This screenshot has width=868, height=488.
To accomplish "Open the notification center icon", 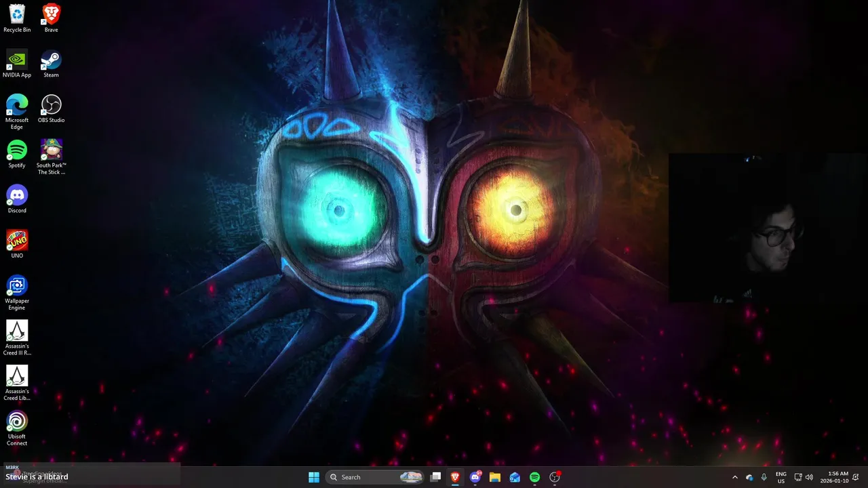I will (856, 477).
